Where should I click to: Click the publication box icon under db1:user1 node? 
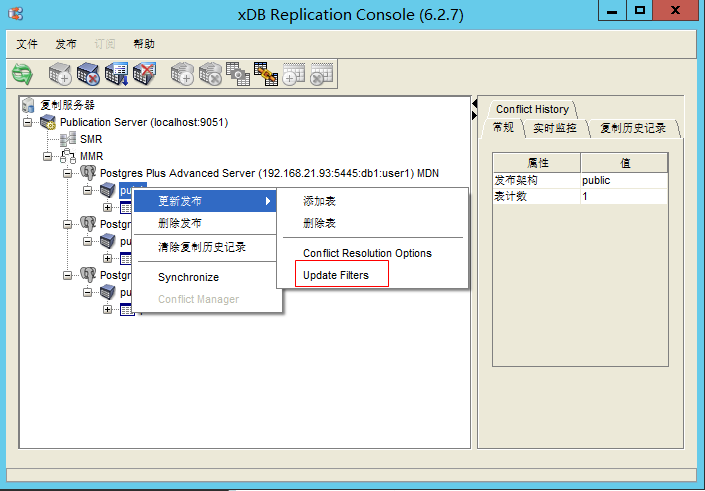pyautogui.click(x=108, y=190)
